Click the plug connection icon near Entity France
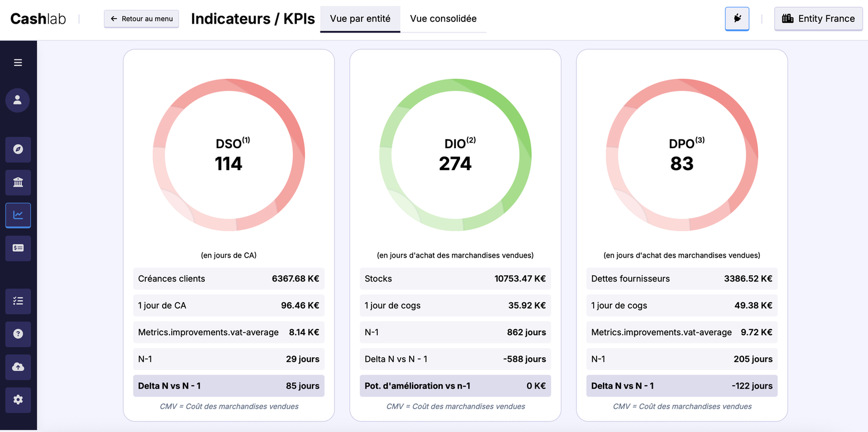The height and width of the screenshot is (432, 868). click(x=737, y=19)
